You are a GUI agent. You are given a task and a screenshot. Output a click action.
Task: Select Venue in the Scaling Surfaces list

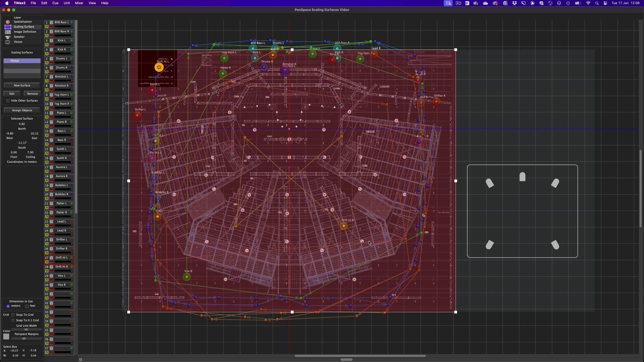[x=22, y=61]
